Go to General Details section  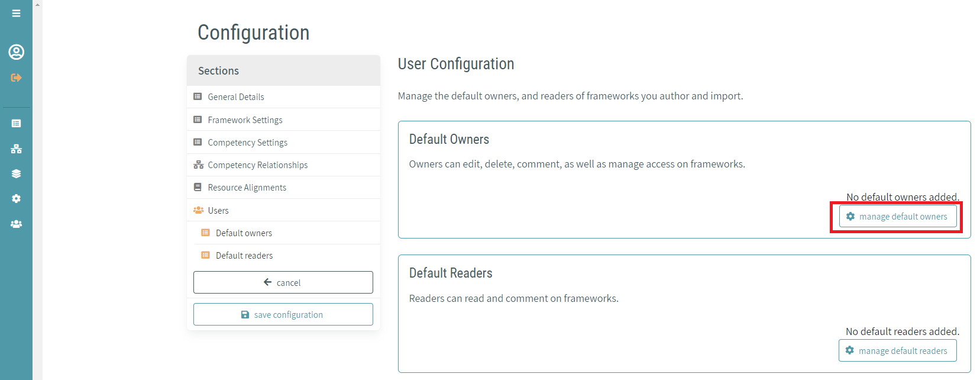(x=283, y=96)
